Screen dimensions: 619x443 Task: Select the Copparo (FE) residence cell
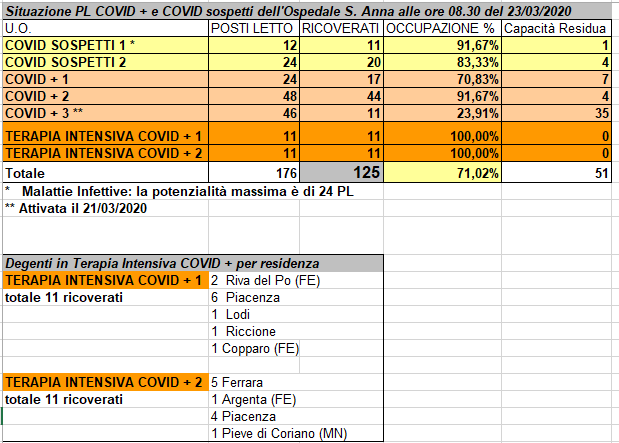click(255, 348)
